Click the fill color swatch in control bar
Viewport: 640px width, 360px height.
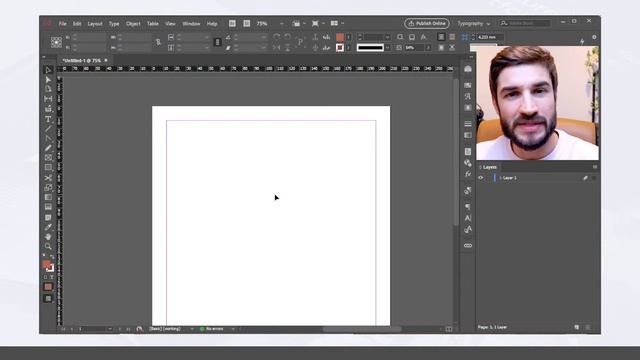point(340,37)
